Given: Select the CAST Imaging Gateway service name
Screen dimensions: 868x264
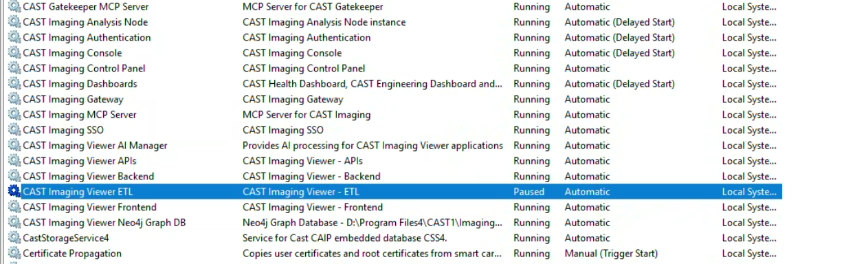Looking at the screenshot, I should point(73,99).
